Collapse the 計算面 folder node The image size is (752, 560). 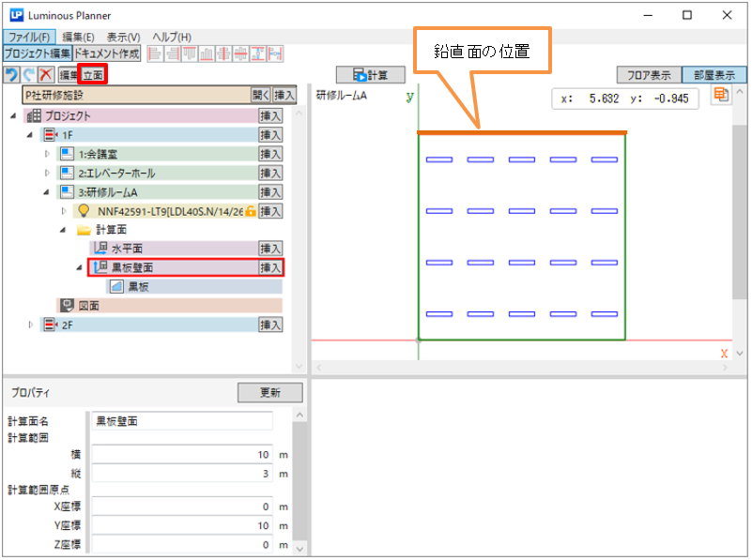click(x=63, y=230)
